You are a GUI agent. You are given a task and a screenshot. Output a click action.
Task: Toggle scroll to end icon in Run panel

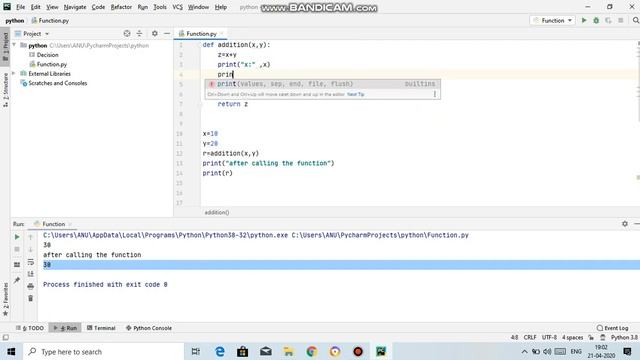click(x=31, y=274)
